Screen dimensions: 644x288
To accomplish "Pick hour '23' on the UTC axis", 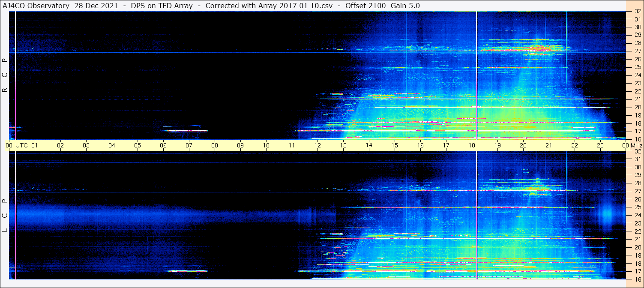I will [x=600, y=145].
